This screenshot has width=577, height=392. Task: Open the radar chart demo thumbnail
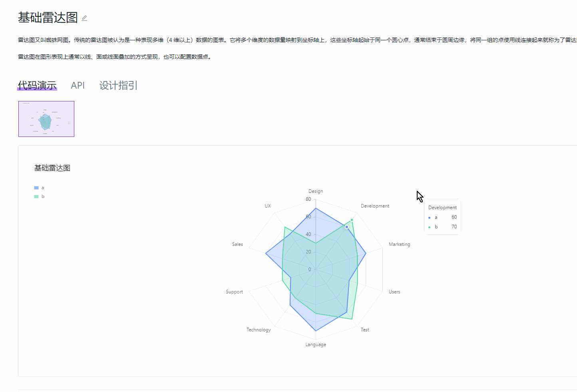tap(46, 119)
